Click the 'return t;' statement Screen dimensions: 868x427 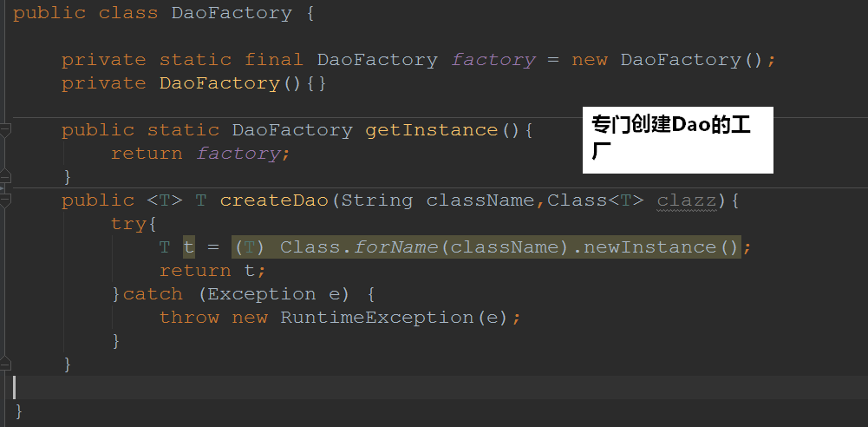pos(212,270)
